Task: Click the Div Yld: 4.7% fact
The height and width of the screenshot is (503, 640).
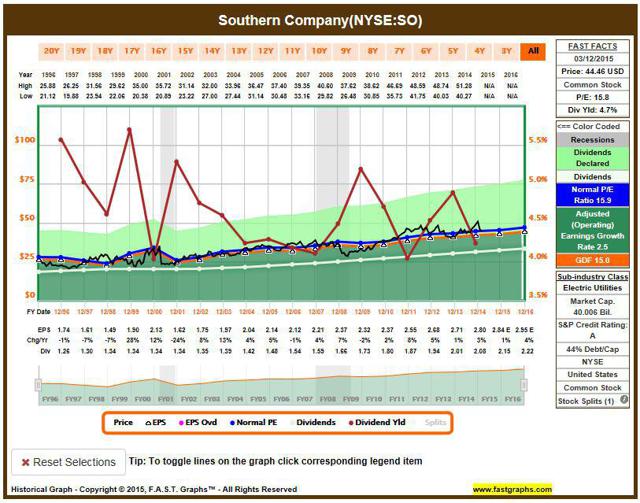Action: pyautogui.click(x=593, y=110)
